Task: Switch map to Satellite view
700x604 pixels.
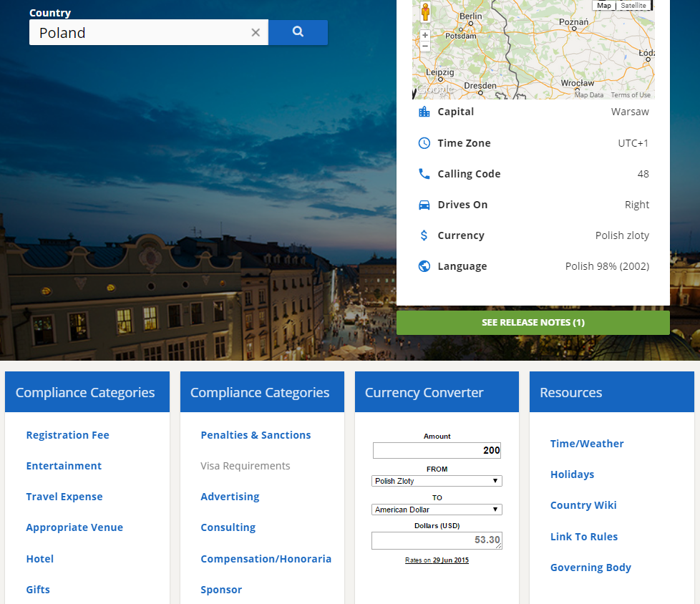Action: 633,5
